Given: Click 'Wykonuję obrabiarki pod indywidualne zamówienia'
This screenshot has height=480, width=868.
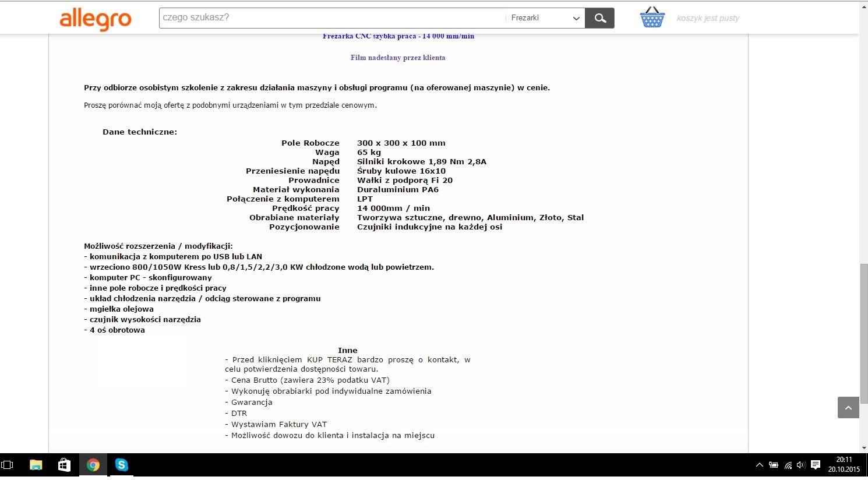Looking at the screenshot, I should pos(331,391).
